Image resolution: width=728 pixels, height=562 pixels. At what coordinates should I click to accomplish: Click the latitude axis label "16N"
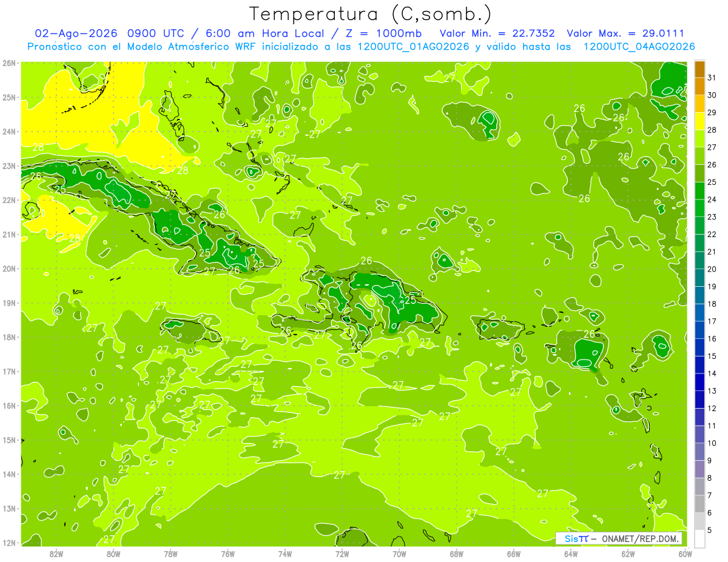tap(9, 406)
